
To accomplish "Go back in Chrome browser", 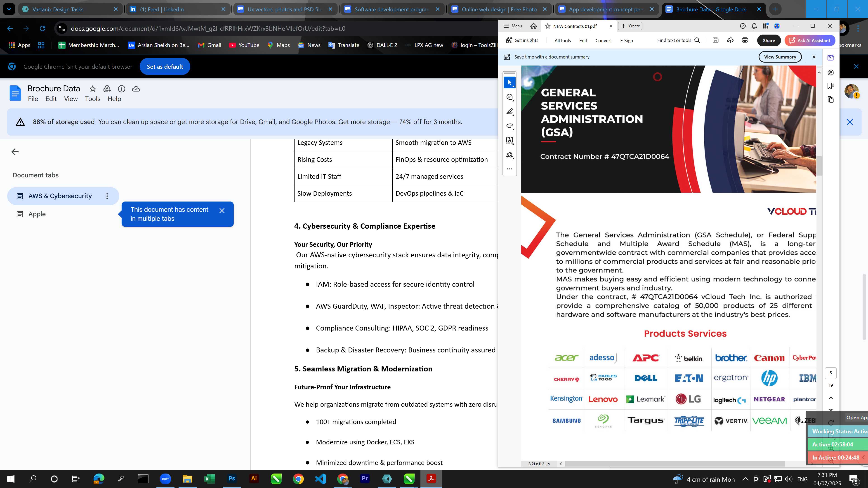I will [10, 28].
